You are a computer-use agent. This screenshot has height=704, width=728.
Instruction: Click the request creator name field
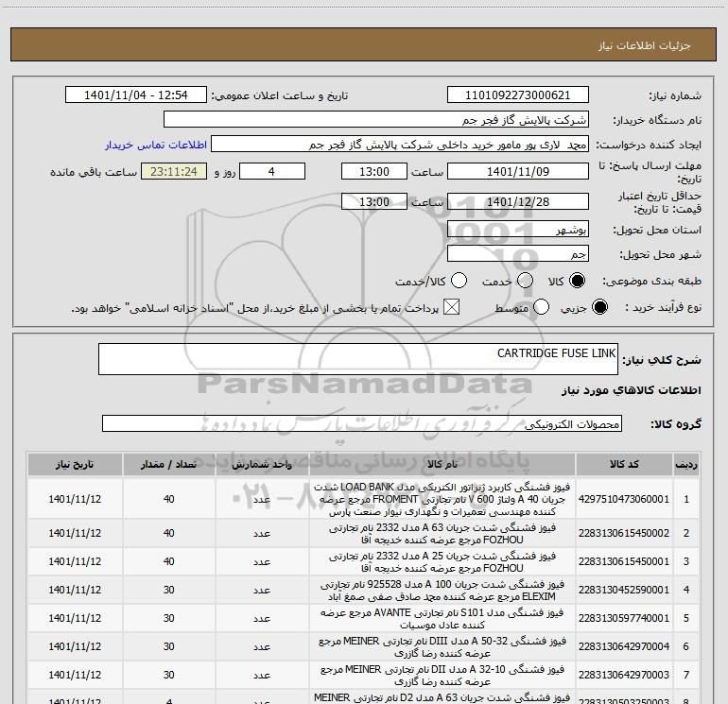pos(400,145)
